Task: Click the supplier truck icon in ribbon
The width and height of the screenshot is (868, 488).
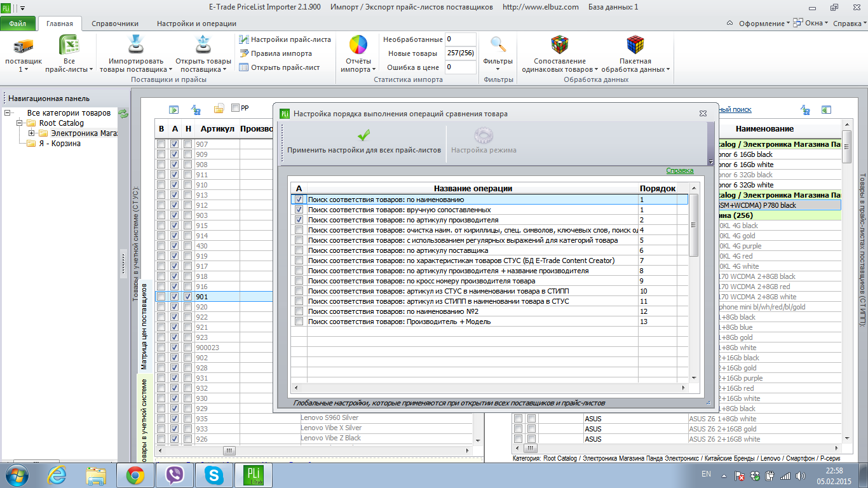Action: [x=23, y=46]
